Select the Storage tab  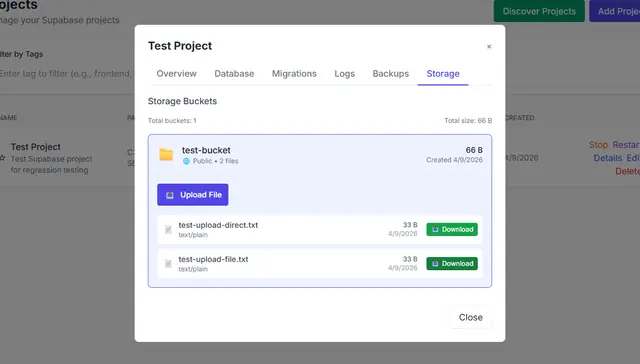click(443, 74)
